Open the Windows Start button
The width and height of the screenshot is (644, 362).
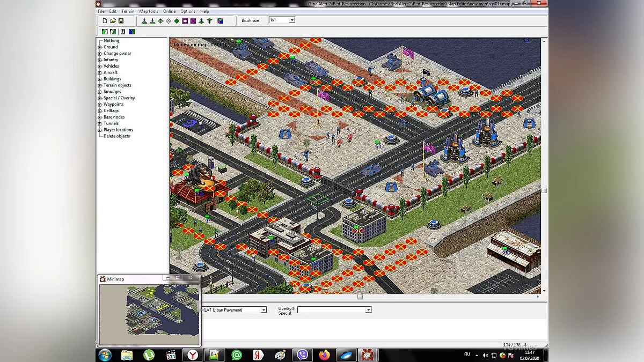105,355
